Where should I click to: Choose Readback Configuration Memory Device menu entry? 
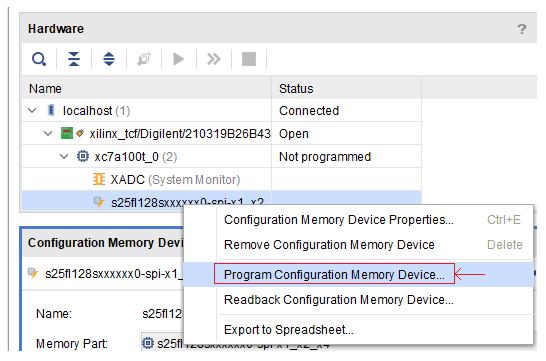tap(338, 300)
